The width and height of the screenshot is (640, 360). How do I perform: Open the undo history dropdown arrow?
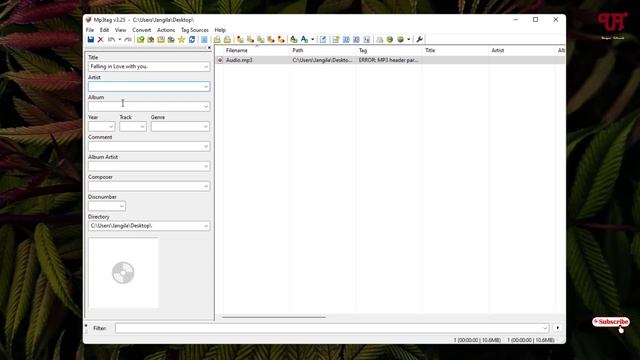tap(120, 40)
